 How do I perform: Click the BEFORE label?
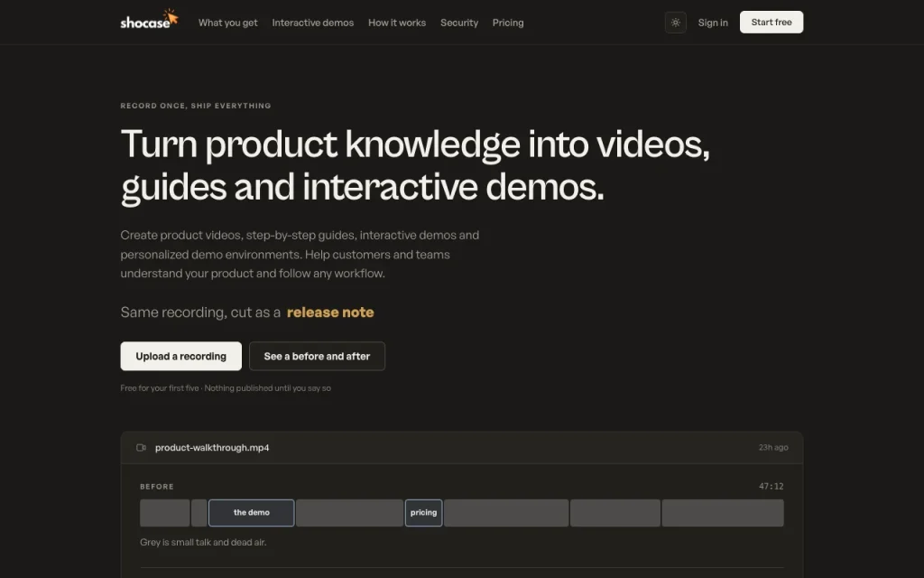[157, 487]
